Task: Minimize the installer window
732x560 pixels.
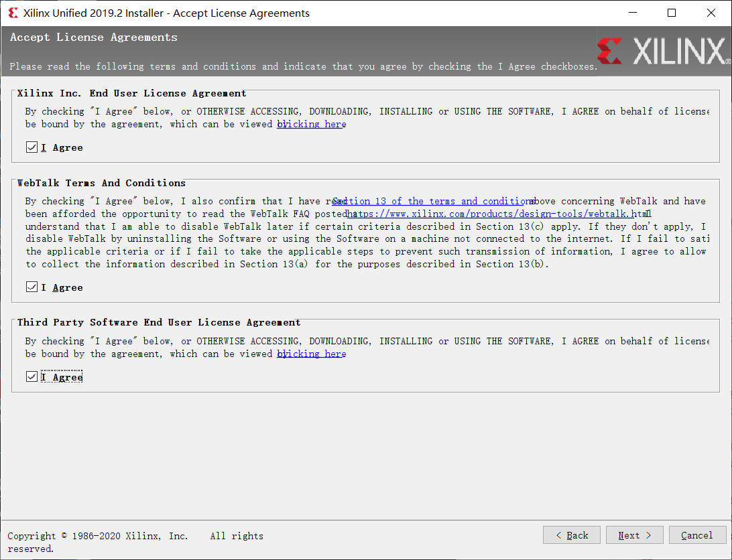Action: click(633, 13)
